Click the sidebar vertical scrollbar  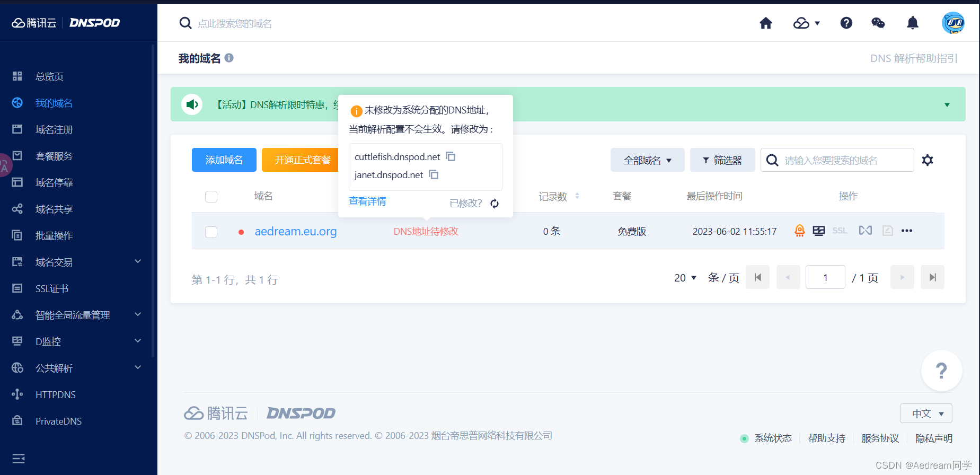[153, 201]
